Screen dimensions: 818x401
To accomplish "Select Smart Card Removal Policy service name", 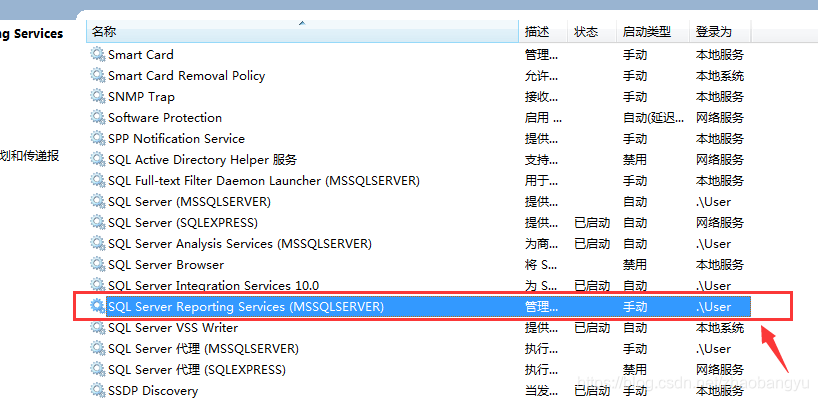I will tap(187, 76).
